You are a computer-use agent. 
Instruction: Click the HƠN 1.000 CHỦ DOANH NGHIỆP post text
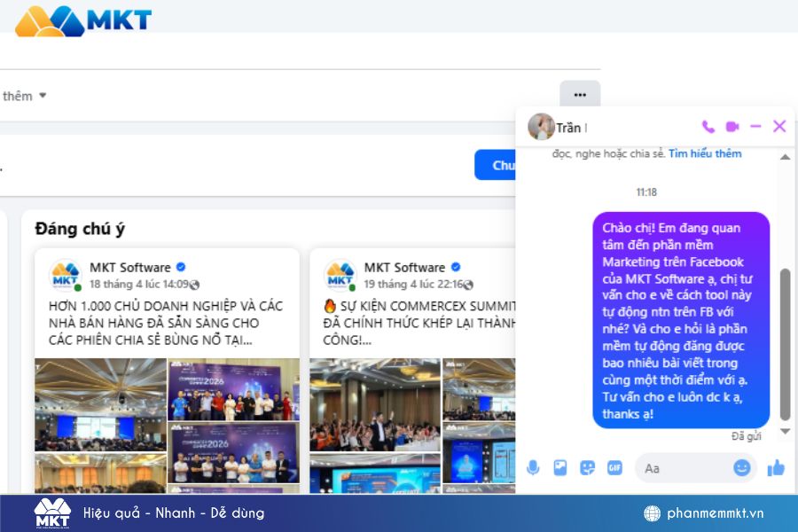tap(166, 323)
